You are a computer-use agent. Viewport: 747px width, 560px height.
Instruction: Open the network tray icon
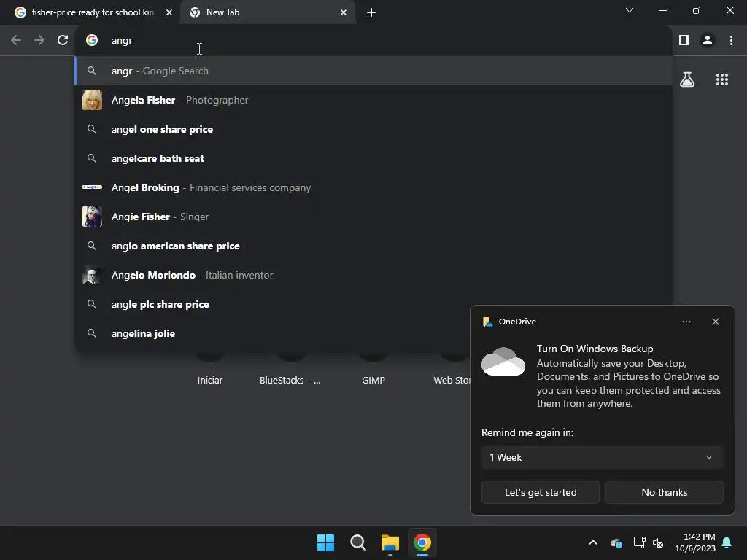[x=639, y=542]
